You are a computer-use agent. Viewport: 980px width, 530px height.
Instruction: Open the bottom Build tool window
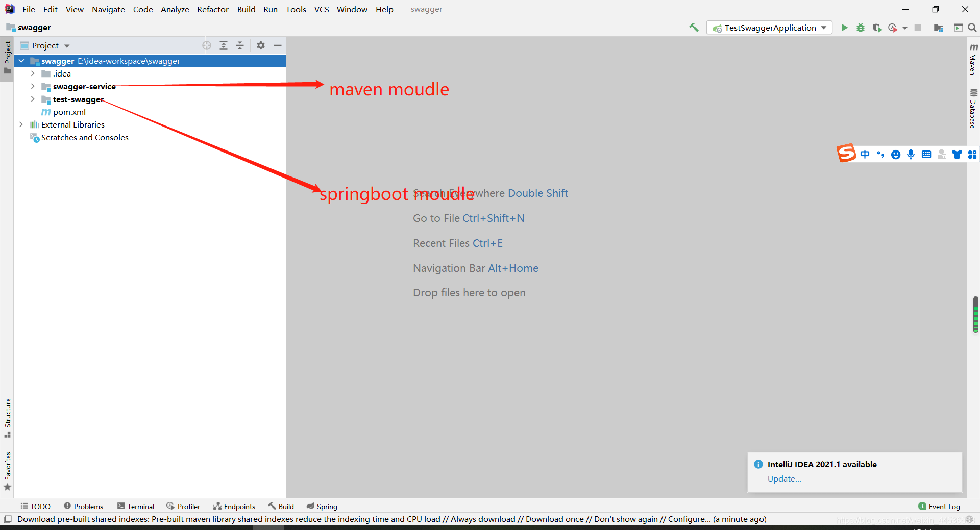pyautogui.click(x=281, y=506)
